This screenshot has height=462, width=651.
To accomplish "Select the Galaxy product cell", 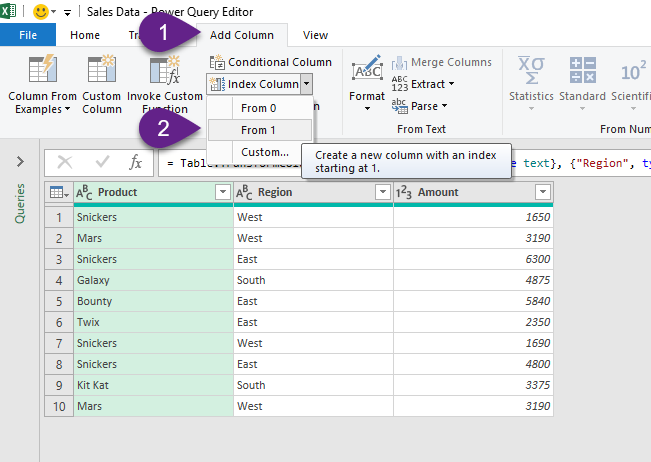I will tap(154, 280).
